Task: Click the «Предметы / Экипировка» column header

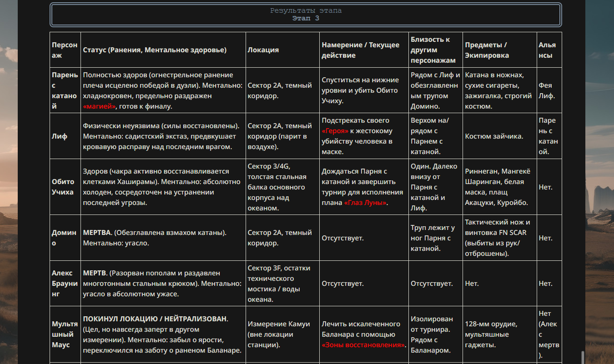Action: point(500,50)
